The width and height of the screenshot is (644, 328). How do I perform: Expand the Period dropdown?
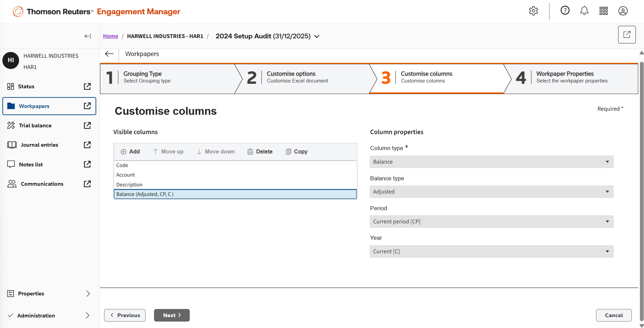point(491,222)
